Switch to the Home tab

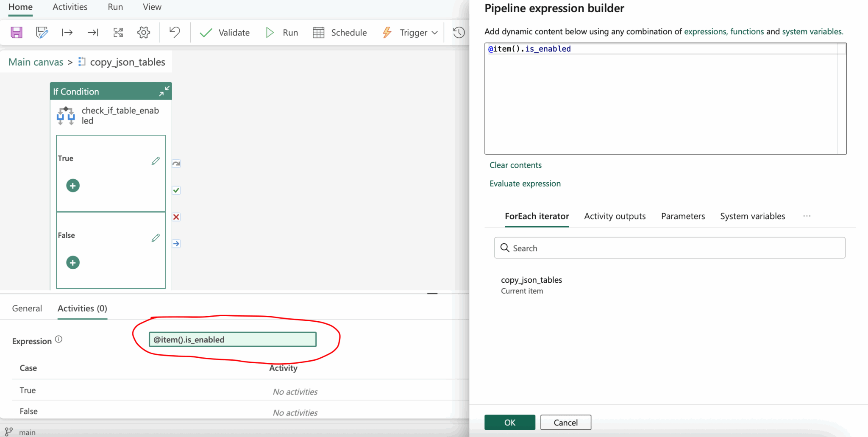[20, 7]
